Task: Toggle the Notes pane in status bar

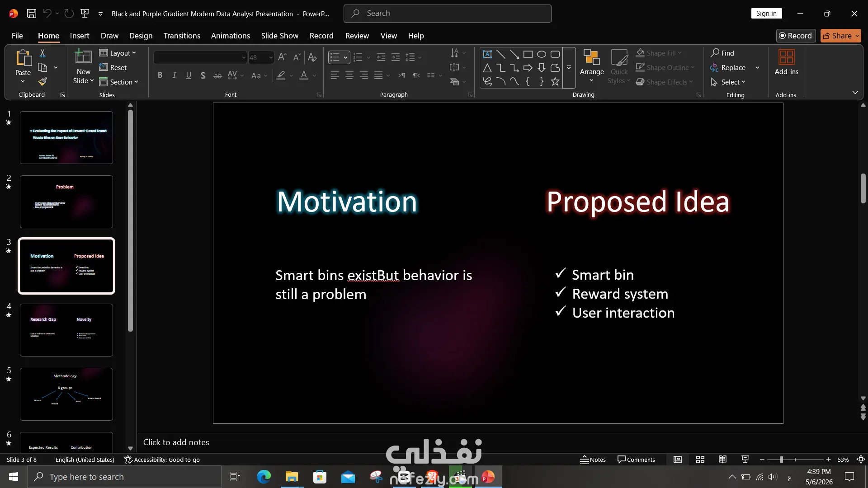Action: click(x=593, y=460)
